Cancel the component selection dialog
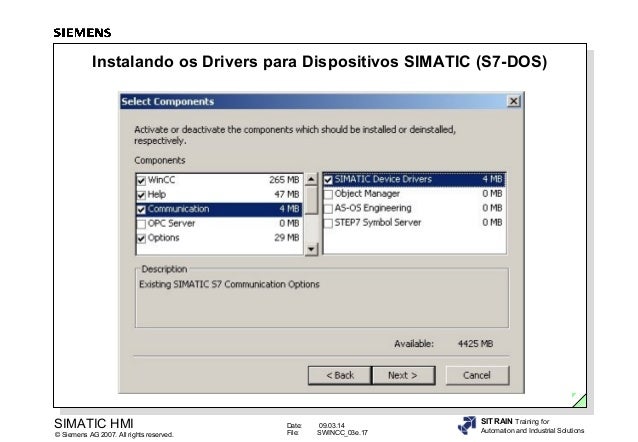The image size is (638, 442). click(x=477, y=375)
